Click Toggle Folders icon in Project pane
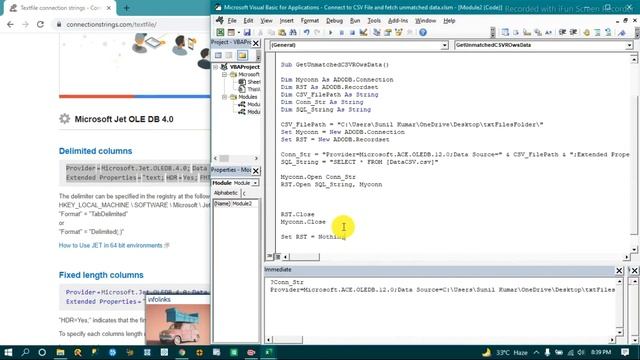640x360 pixels. [x=242, y=55]
